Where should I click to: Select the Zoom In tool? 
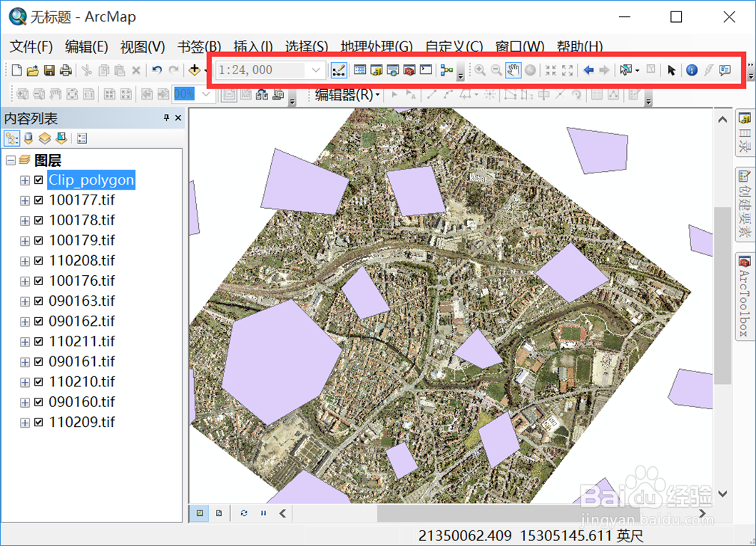pos(480,71)
